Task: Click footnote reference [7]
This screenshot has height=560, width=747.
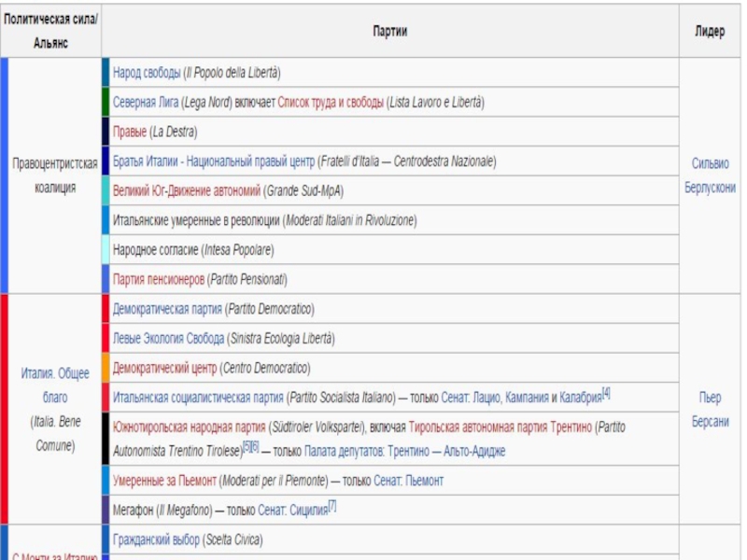Action: pos(332,506)
